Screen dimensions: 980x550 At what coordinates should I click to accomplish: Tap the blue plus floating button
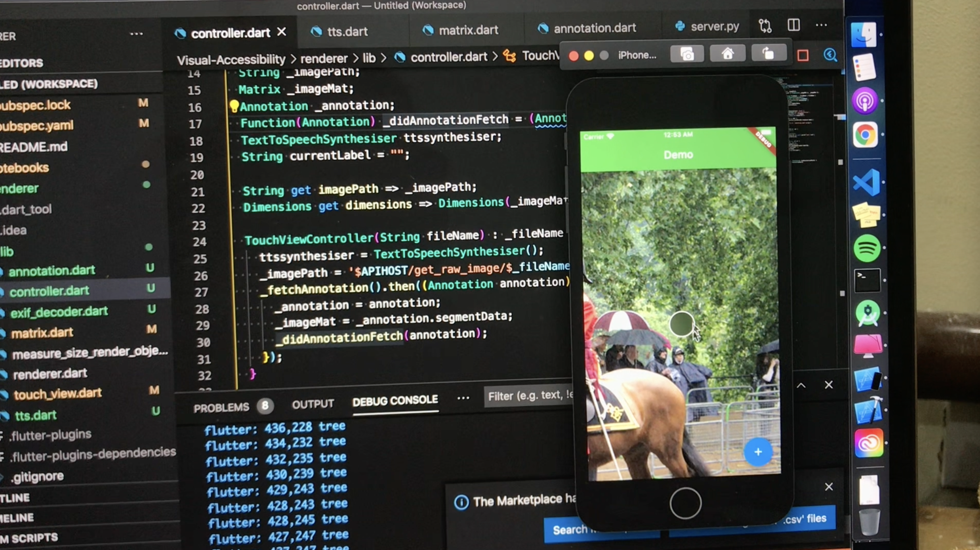758,452
